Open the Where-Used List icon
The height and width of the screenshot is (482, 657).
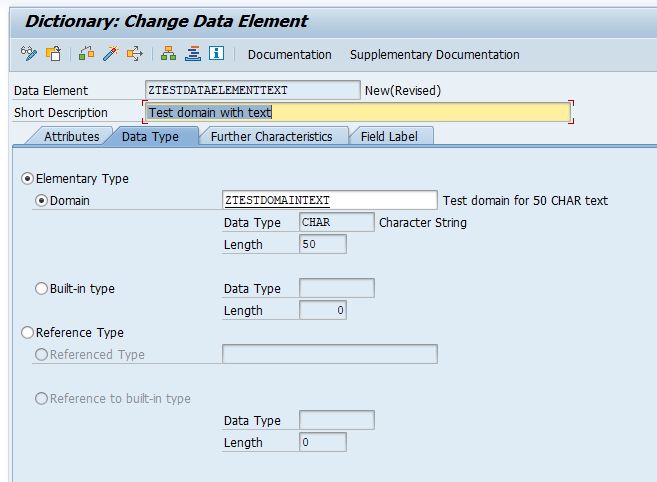135,54
